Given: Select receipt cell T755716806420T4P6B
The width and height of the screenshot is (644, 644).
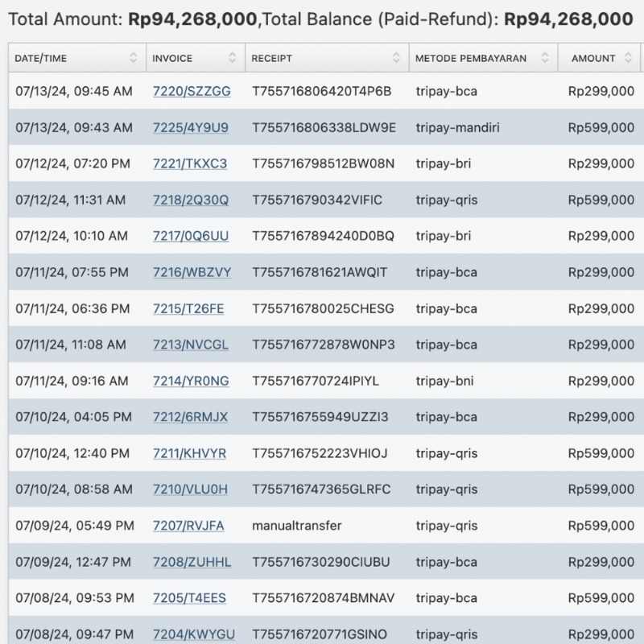Looking at the screenshot, I should [321, 91].
